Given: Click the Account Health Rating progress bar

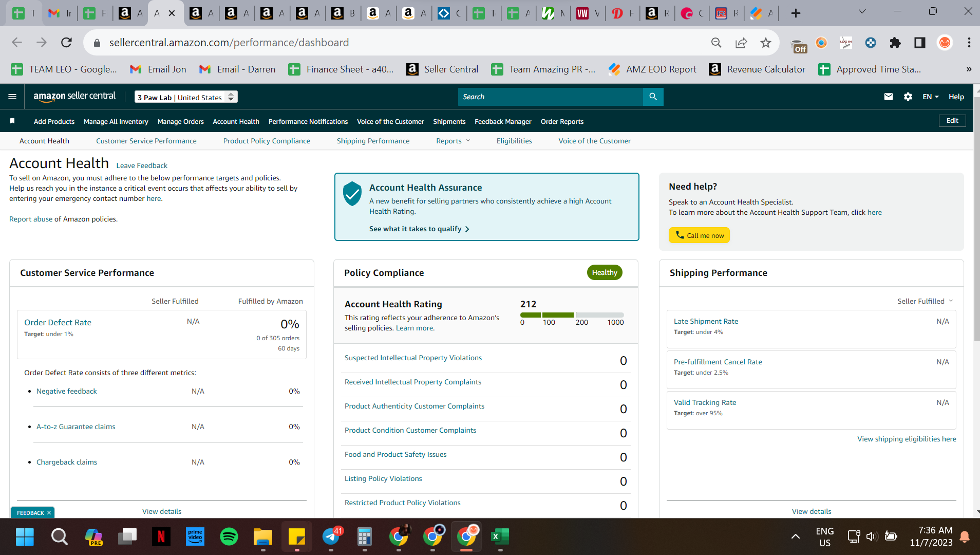Looking at the screenshot, I should pyautogui.click(x=572, y=314).
